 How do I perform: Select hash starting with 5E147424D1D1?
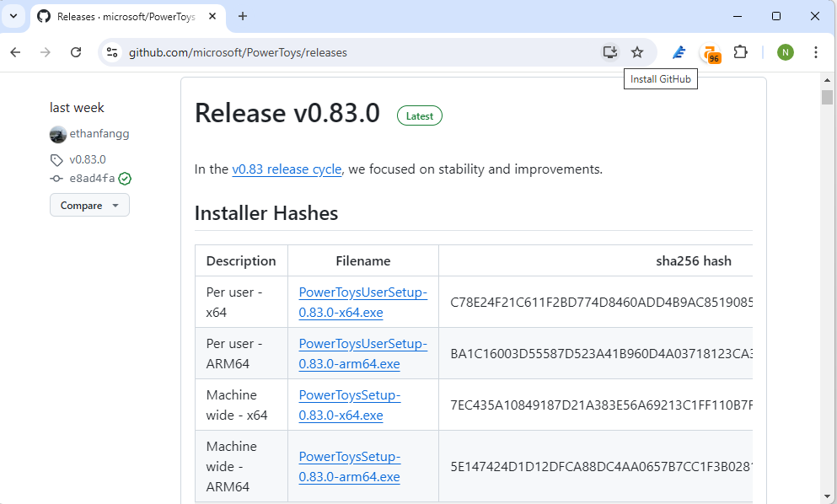(601, 466)
